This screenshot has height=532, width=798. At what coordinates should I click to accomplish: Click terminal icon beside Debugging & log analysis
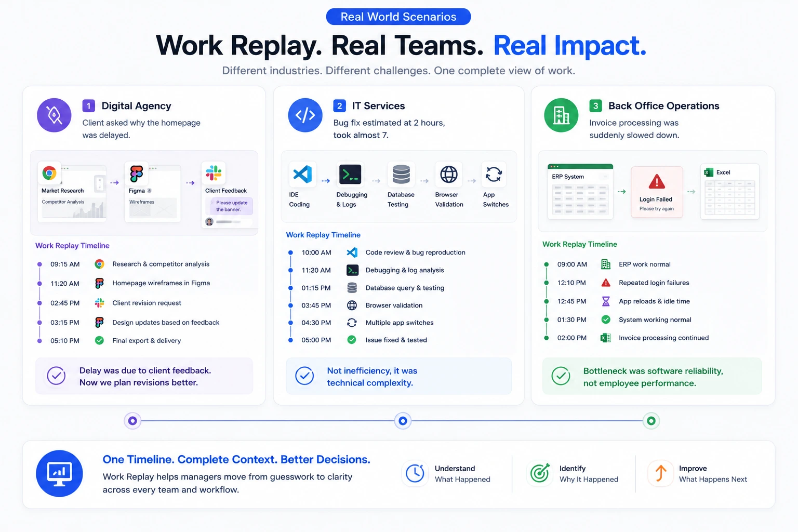[x=352, y=270]
